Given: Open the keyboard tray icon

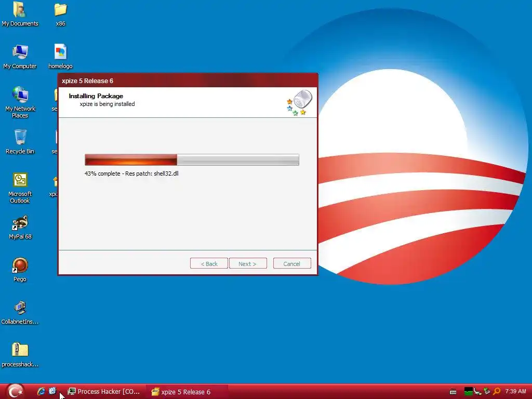Looking at the screenshot, I should click(x=453, y=392).
